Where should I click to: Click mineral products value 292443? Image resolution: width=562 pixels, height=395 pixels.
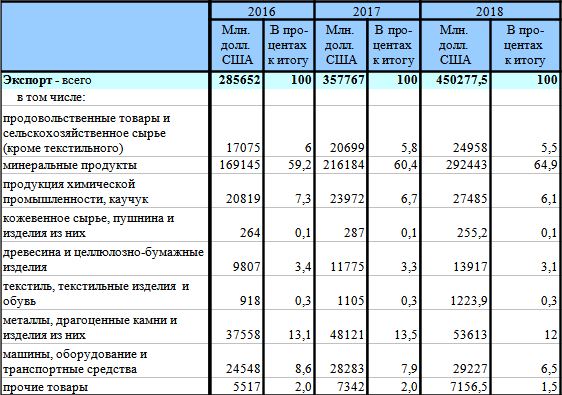(467, 165)
